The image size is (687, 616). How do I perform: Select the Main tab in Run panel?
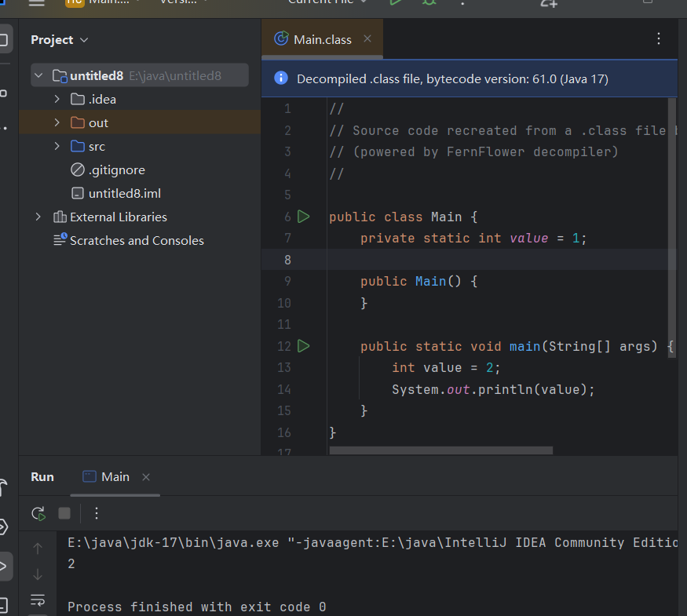pyautogui.click(x=115, y=477)
